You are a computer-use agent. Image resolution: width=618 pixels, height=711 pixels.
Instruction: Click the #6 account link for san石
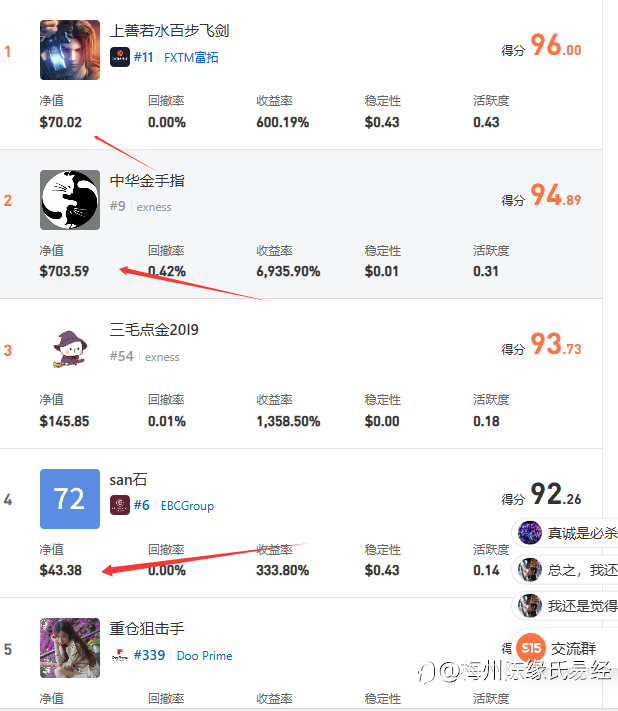(141, 505)
